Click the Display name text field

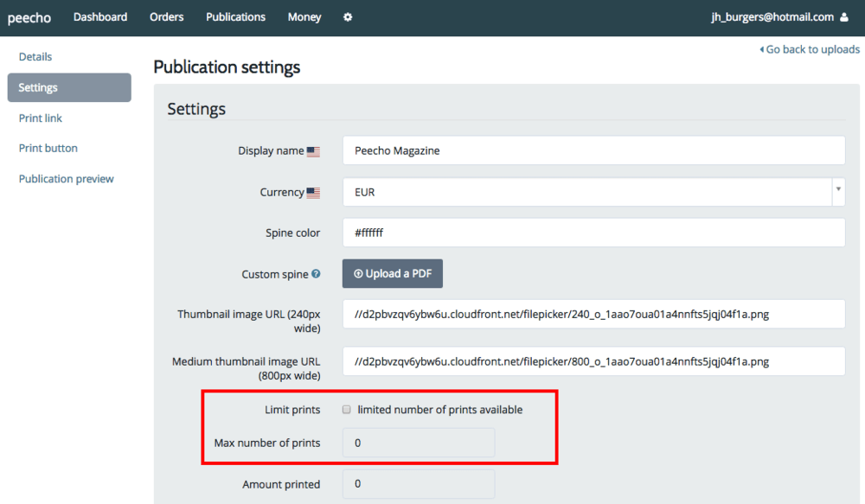click(x=593, y=150)
